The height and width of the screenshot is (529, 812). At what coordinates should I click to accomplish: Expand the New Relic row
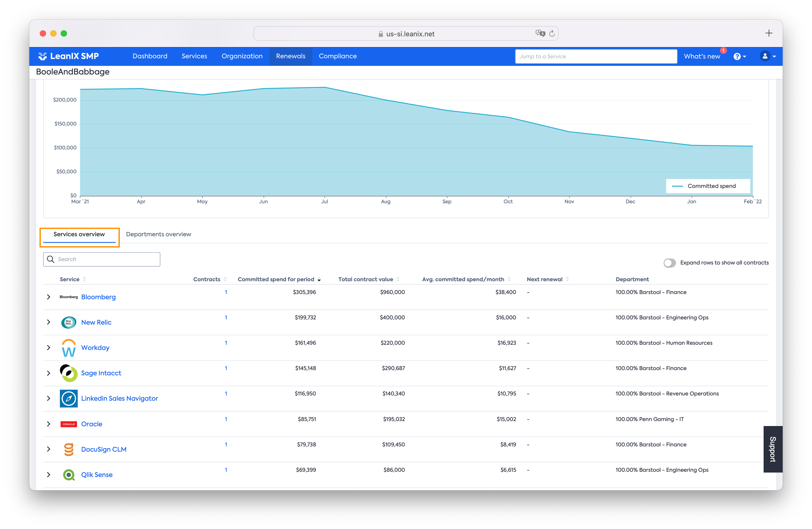click(49, 322)
